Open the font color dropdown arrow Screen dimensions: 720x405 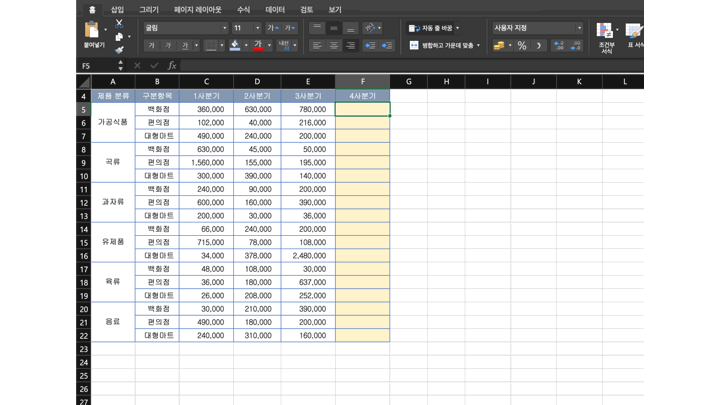tap(269, 45)
